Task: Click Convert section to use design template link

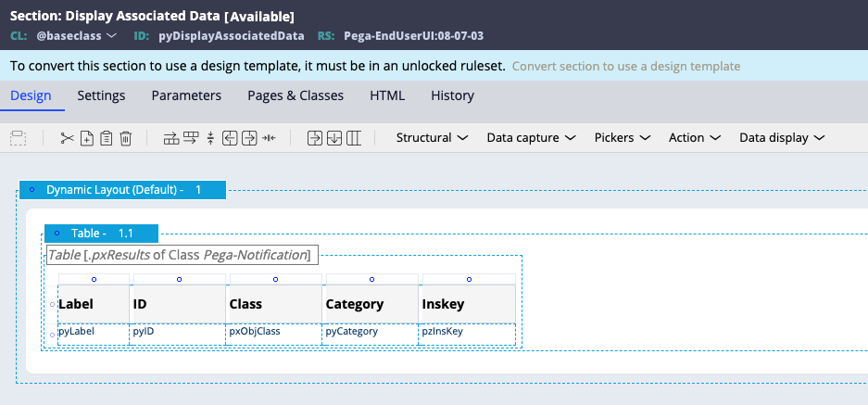Action: click(x=626, y=67)
